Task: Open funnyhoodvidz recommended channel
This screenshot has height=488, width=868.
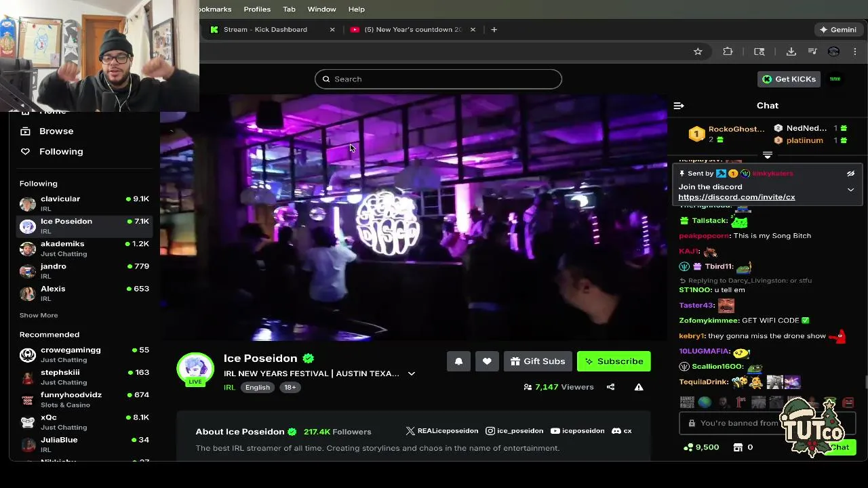Action: pos(85,399)
